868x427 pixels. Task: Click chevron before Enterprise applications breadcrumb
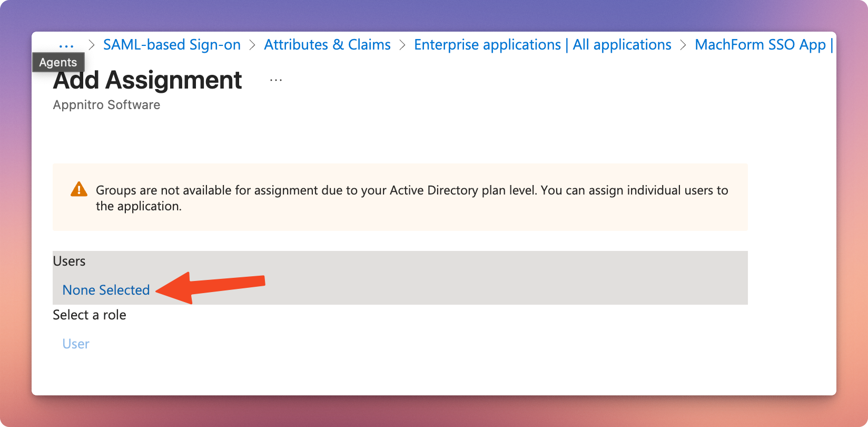point(402,45)
